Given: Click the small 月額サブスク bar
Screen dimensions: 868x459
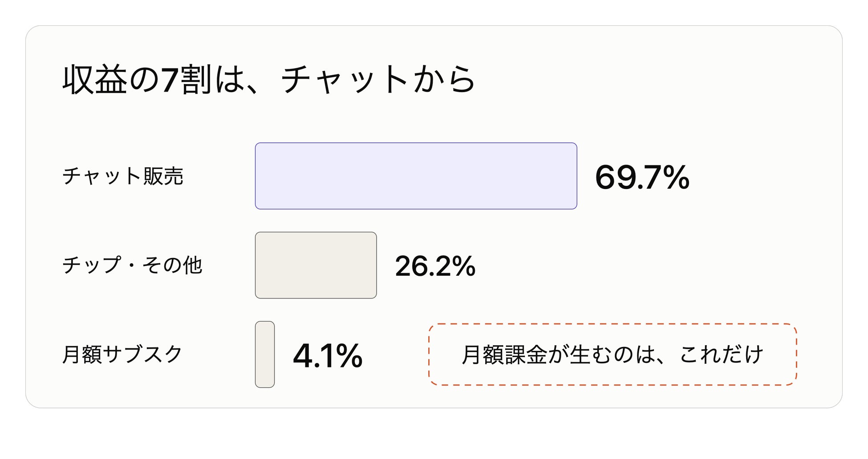Looking at the screenshot, I should [x=265, y=354].
